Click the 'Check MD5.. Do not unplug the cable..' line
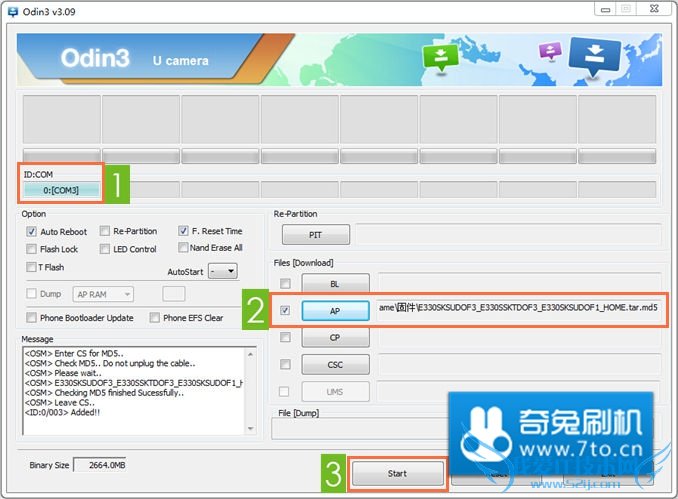Image resolution: width=678 pixels, height=499 pixels. pos(110,363)
